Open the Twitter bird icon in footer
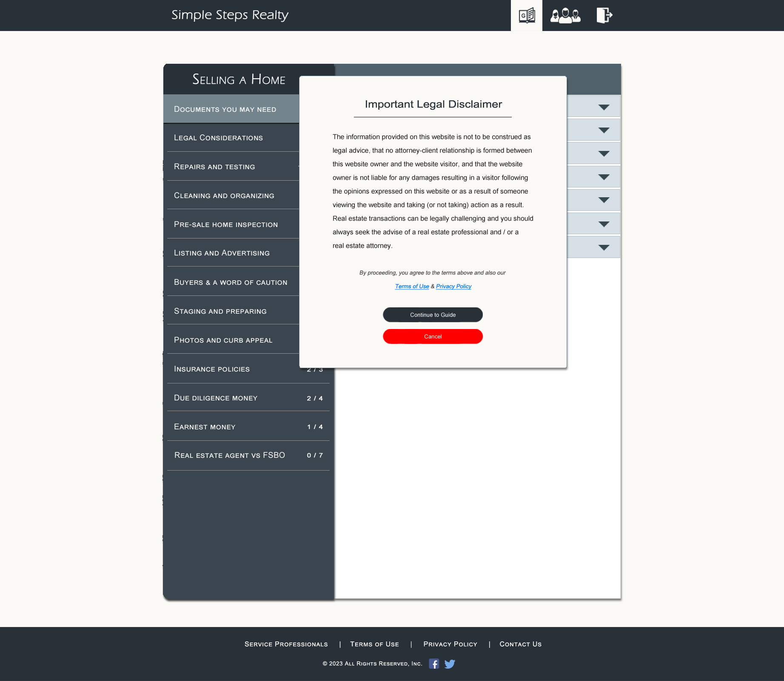This screenshot has height=681, width=784. tap(450, 664)
